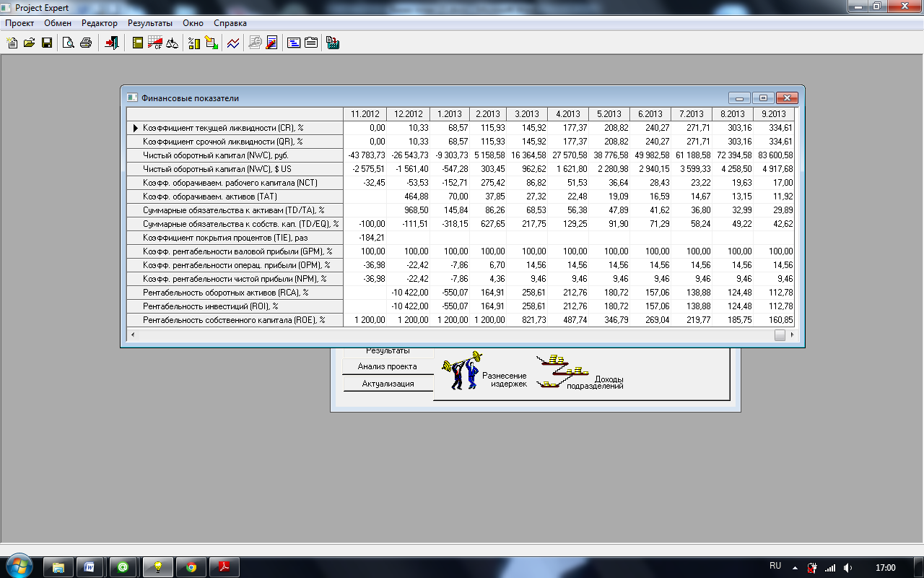This screenshot has width=924, height=578.
Task: Click the document with green arrow icon
Action: tap(211, 43)
